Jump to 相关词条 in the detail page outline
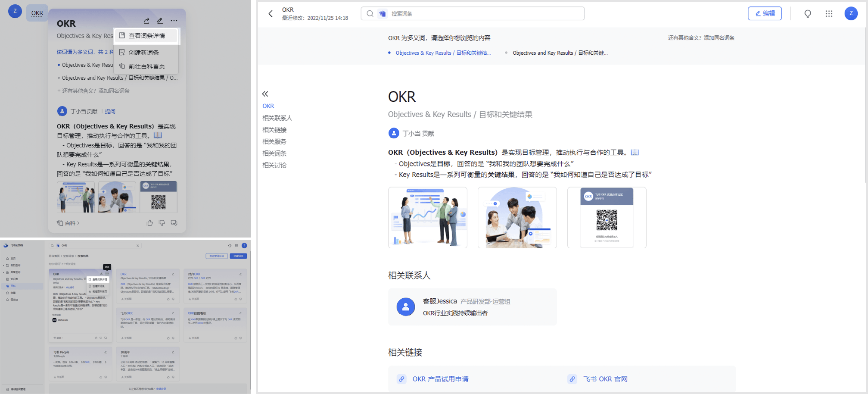868x394 pixels. click(274, 153)
